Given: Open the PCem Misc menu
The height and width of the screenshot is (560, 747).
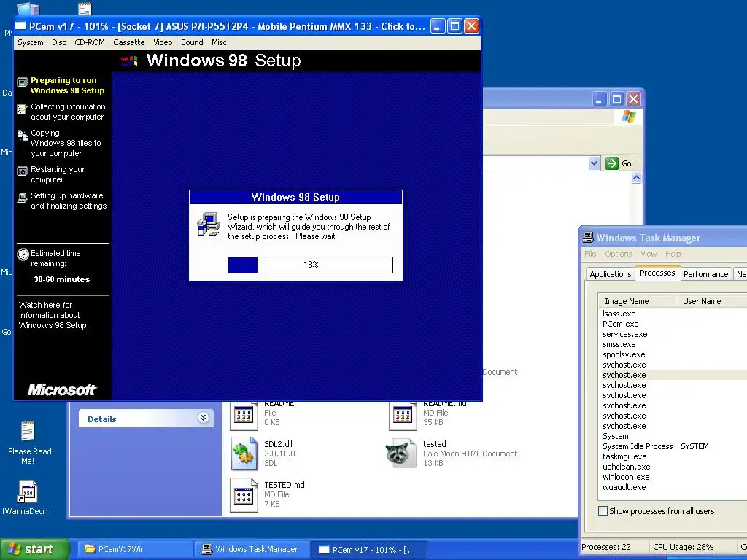Looking at the screenshot, I should [x=219, y=42].
